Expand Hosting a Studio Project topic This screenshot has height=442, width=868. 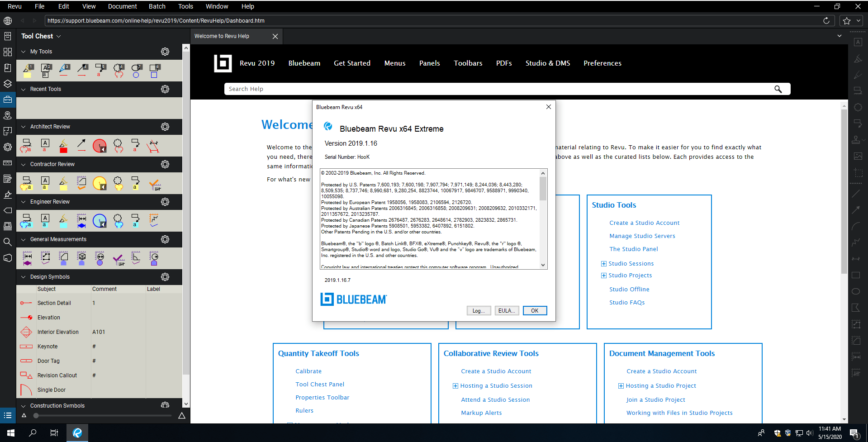[x=621, y=386]
